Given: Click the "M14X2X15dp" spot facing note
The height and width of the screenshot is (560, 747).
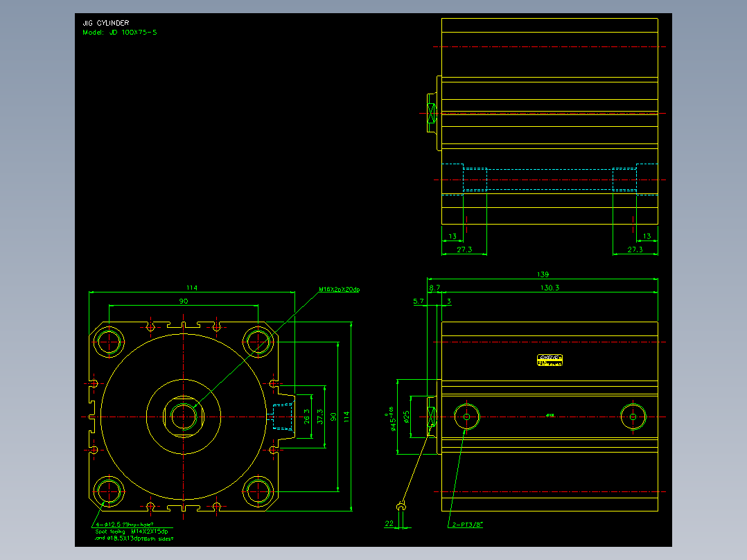Looking at the screenshot, I should (x=150, y=532).
